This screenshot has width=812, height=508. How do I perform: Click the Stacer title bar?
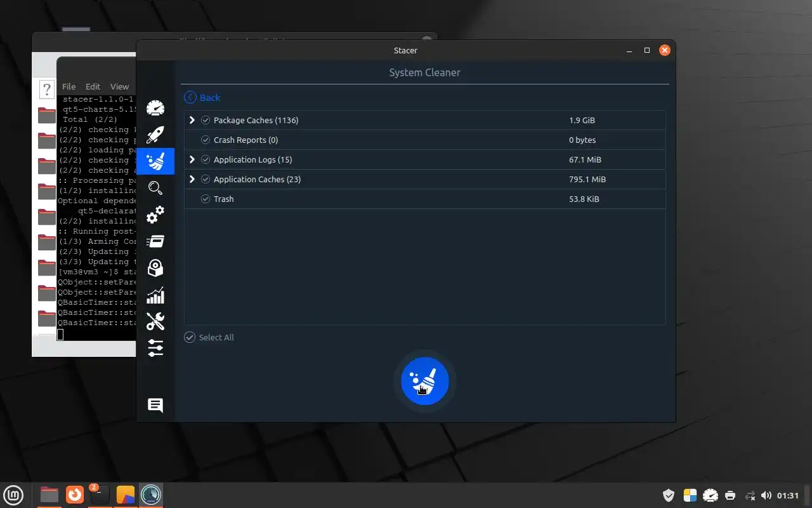[405, 50]
